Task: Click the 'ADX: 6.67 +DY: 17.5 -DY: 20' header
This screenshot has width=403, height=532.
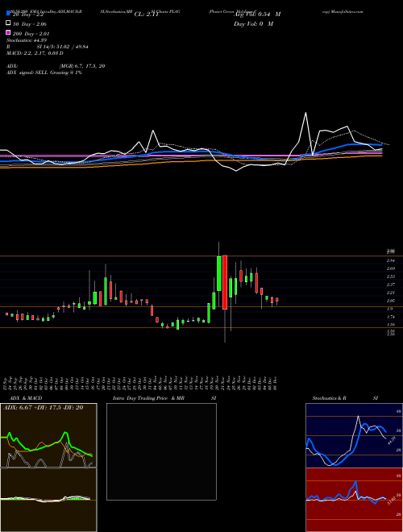Action: pos(43,408)
